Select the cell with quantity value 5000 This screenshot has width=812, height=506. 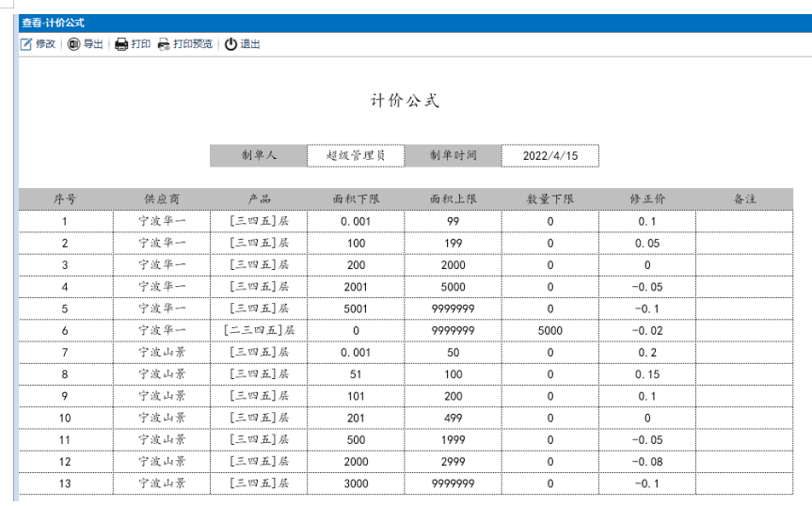coord(549,331)
